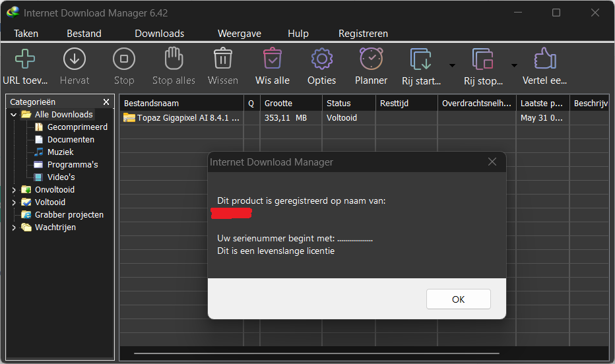
Task: Select the Video's category
Action: 61,177
